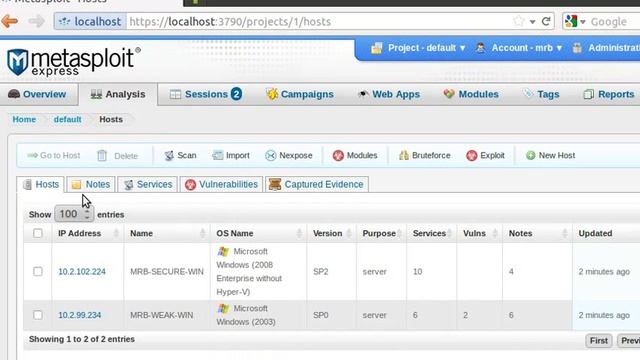Sort table by IP Address column
The width and height of the screenshot is (640, 360).
[x=88, y=233]
